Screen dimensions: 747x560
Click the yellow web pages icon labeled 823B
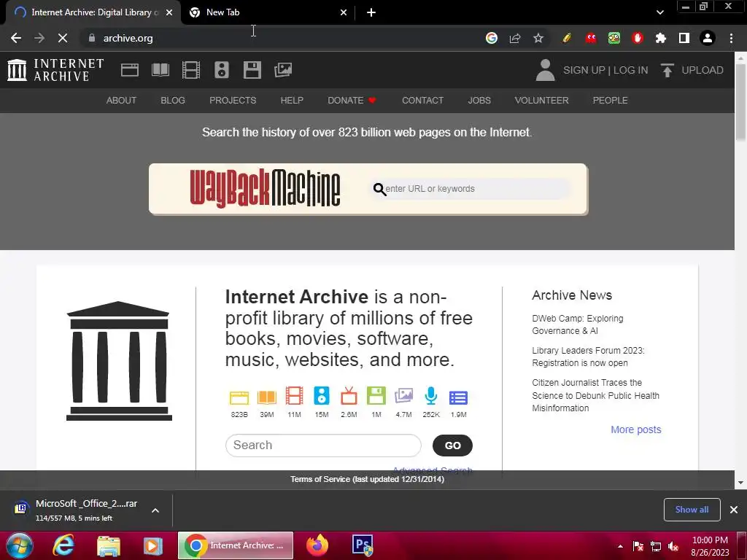click(239, 397)
